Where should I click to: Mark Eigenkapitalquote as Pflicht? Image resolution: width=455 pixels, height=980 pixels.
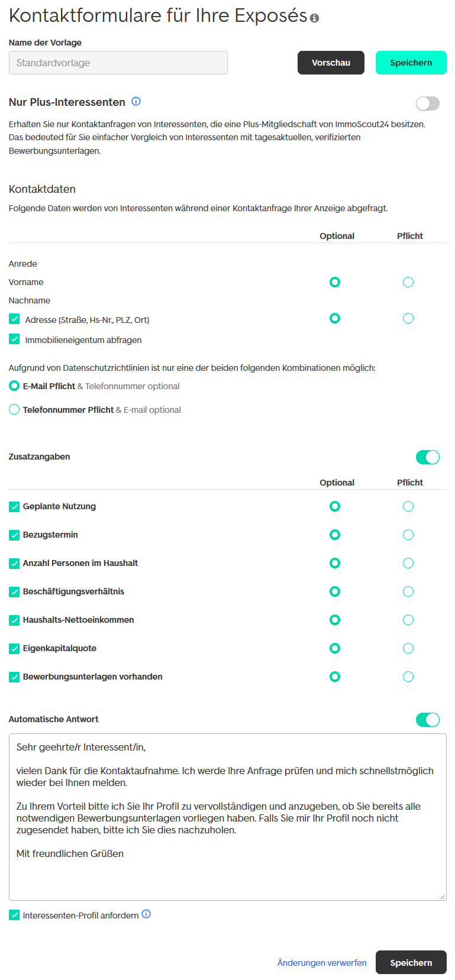(408, 648)
